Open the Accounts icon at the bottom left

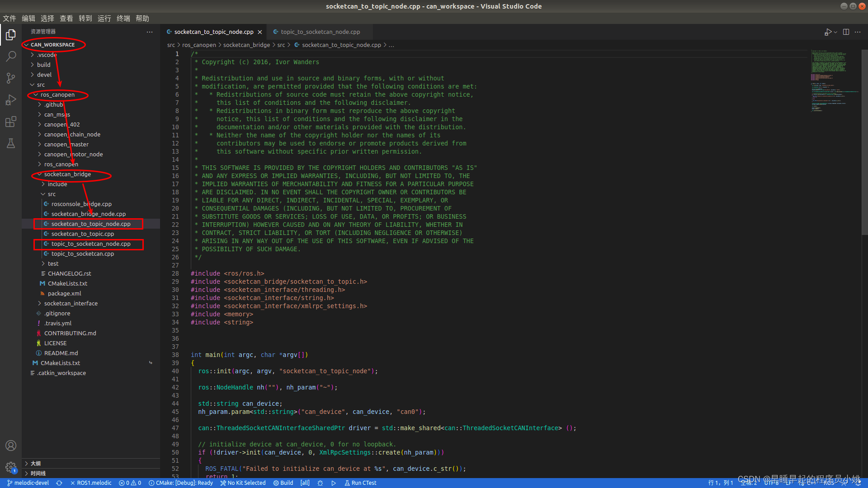coord(10,445)
